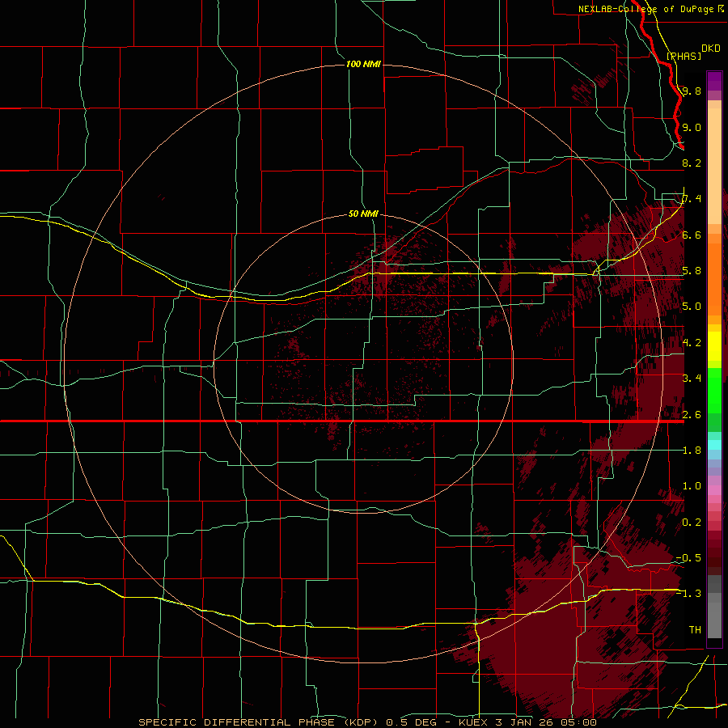728x728 pixels.
Task: Click the 5.0 value on the scale
Action: [692, 307]
